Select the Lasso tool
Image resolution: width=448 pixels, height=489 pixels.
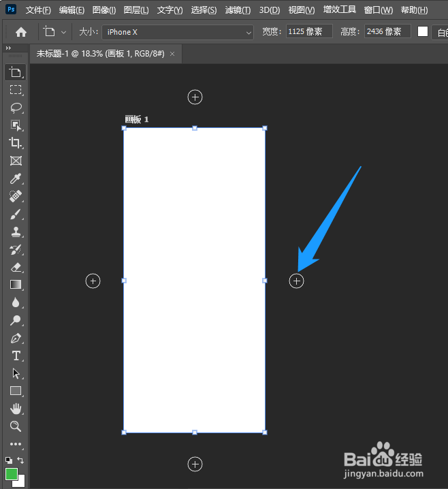pos(15,108)
